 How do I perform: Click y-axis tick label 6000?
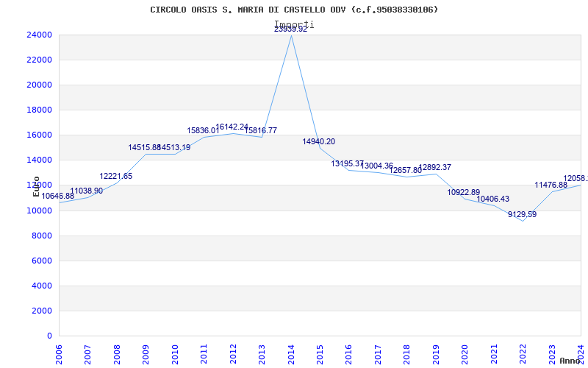[x=42, y=261]
